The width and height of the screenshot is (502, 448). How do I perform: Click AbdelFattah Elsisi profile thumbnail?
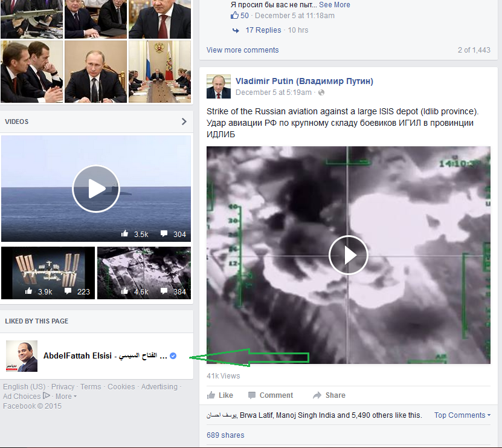22,356
